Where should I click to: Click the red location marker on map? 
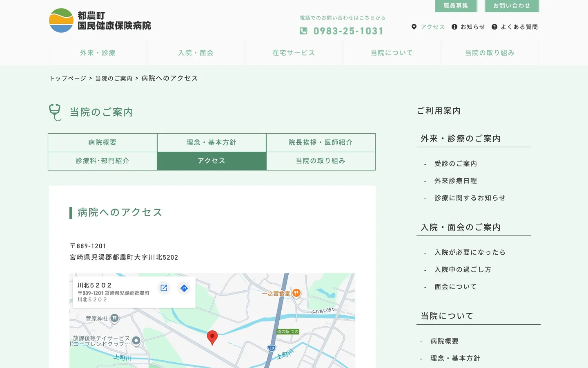pos(212,338)
